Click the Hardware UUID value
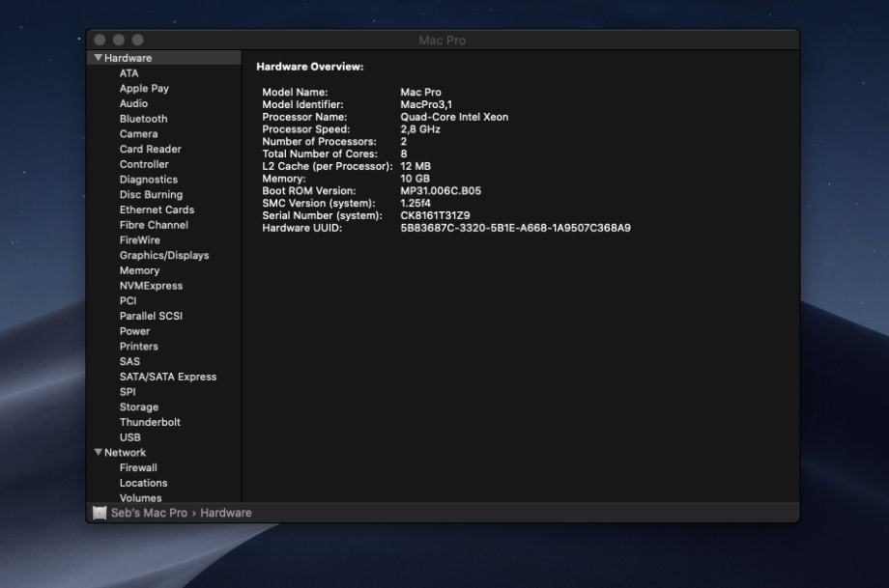889x588 pixels. coord(515,228)
